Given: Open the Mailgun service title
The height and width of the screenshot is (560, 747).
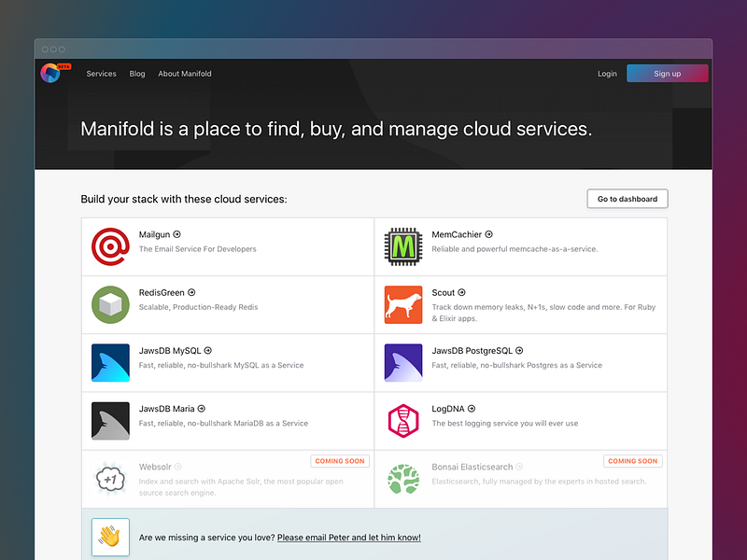Looking at the screenshot, I should pos(154,234).
